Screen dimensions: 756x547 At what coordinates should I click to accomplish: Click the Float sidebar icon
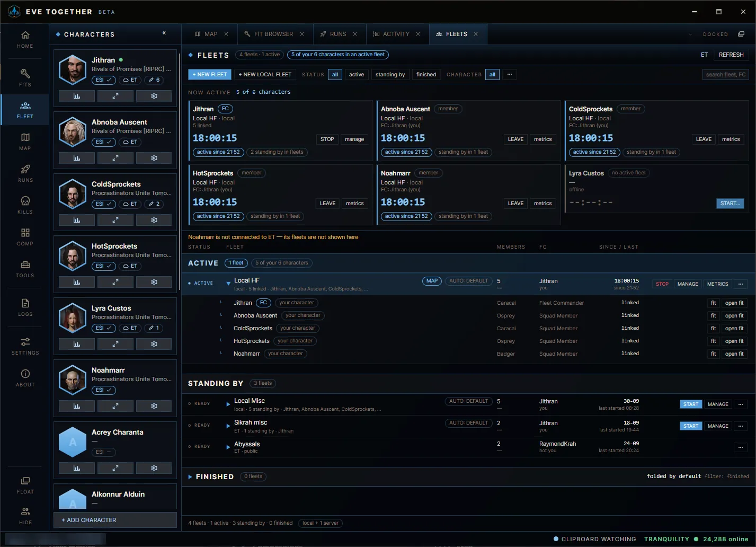[25, 485]
